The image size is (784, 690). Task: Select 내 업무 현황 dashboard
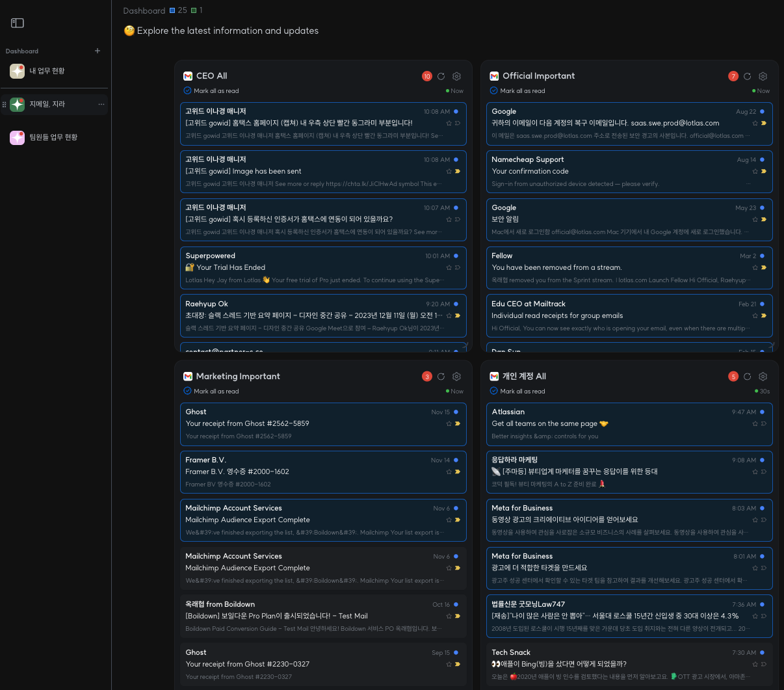55,71
